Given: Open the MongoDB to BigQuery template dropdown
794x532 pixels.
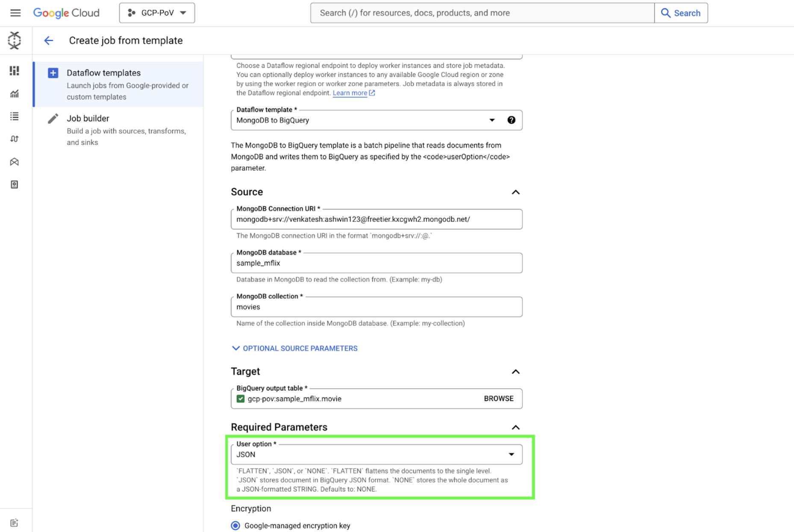Looking at the screenshot, I should point(492,120).
